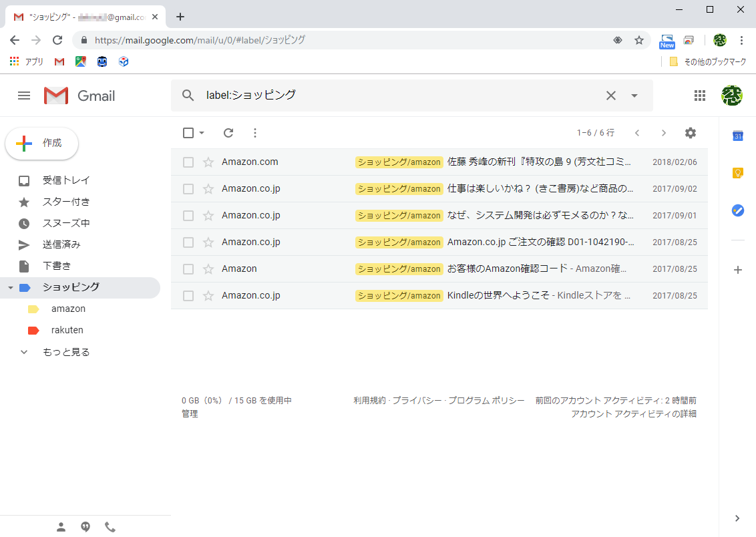The width and height of the screenshot is (756, 537).
Task: Click the hamburger menu to collapse sidebar
Action: click(x=24, y=96)
